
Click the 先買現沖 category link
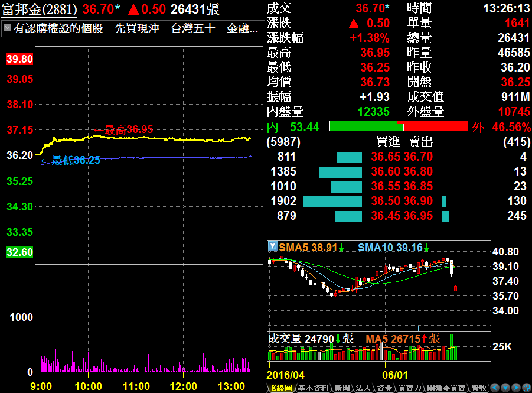point(137,28)
